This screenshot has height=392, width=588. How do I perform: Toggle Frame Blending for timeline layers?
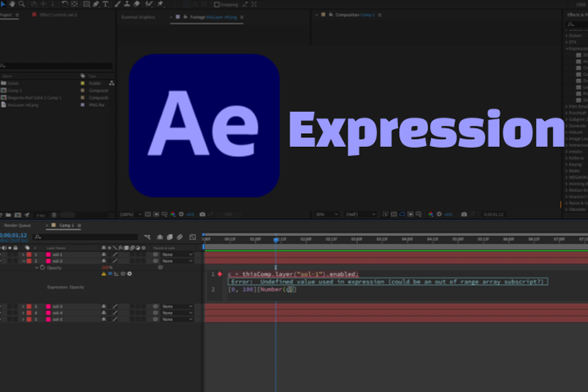pyautogui.click(x=170, y=237)
